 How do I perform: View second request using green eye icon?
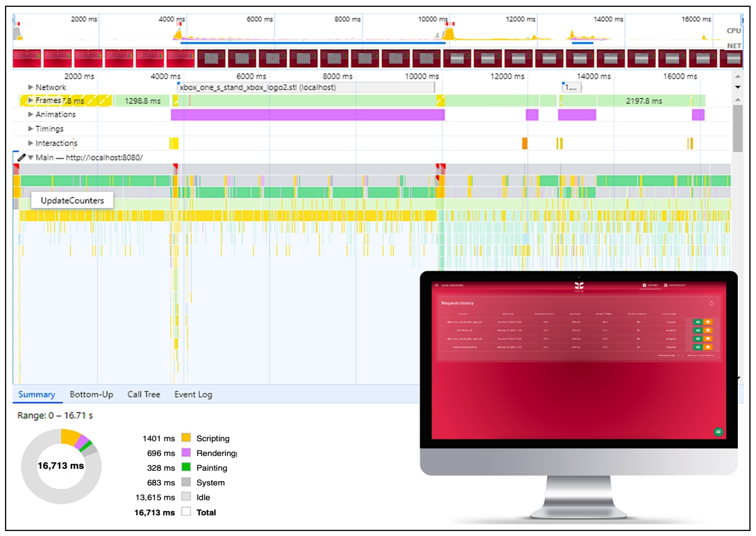pos(698,330)
